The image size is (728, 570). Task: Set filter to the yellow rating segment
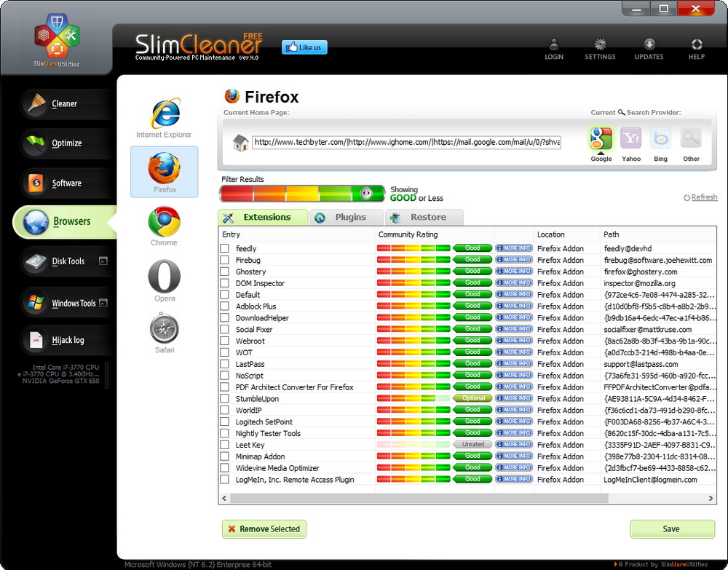pos(302,194)
